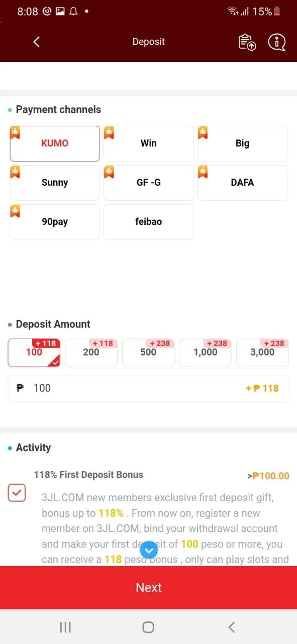Choose the GF -G payment channel

click(x=148, y=183)
